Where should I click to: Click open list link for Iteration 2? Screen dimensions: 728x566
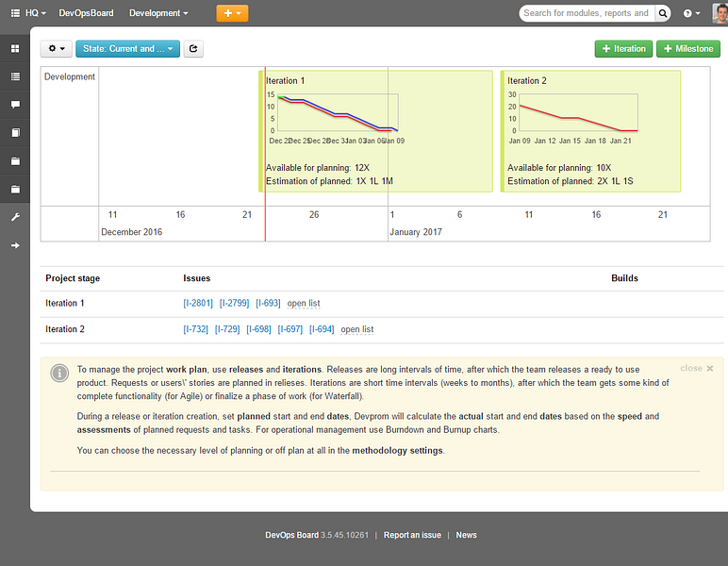[x=357, y=329]
